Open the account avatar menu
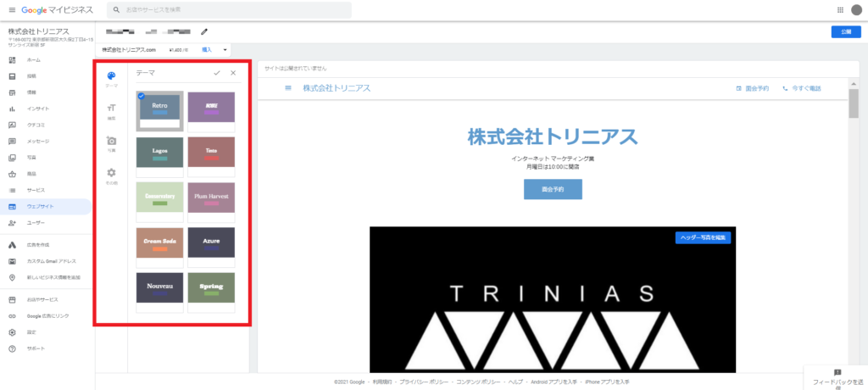868x390 pixels. [856, 10]
